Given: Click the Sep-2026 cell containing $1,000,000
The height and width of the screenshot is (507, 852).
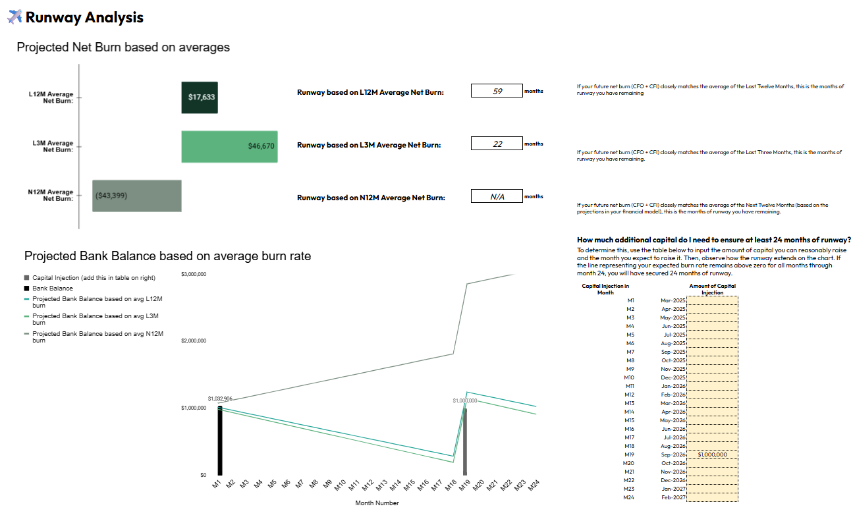Looking at the screenshot, I should (x=712, y=454).
